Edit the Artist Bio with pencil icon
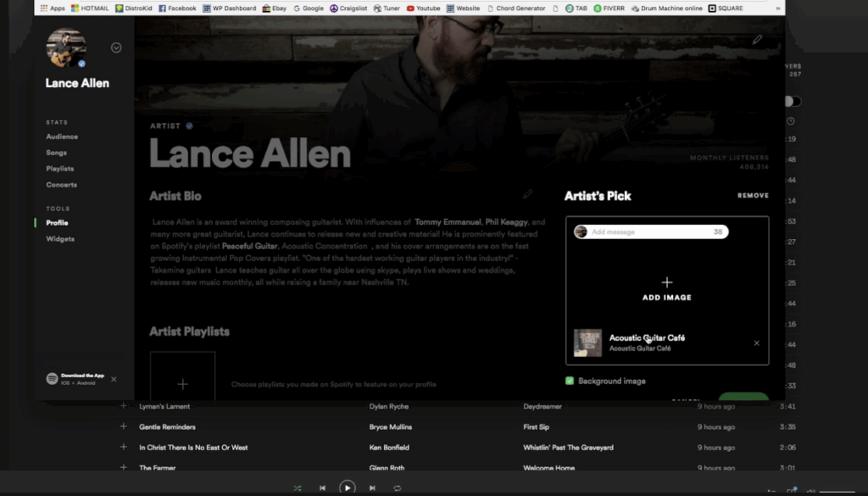 (x=527, y=194)
